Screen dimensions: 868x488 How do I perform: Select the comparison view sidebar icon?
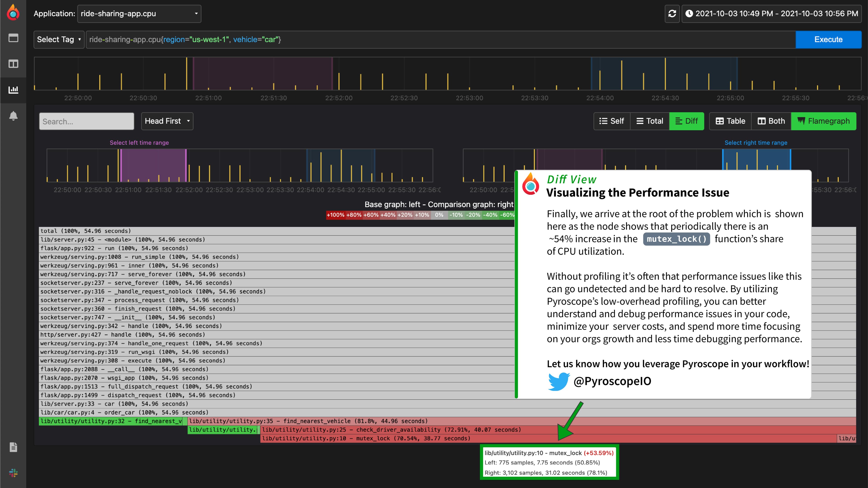pos(14,64)
